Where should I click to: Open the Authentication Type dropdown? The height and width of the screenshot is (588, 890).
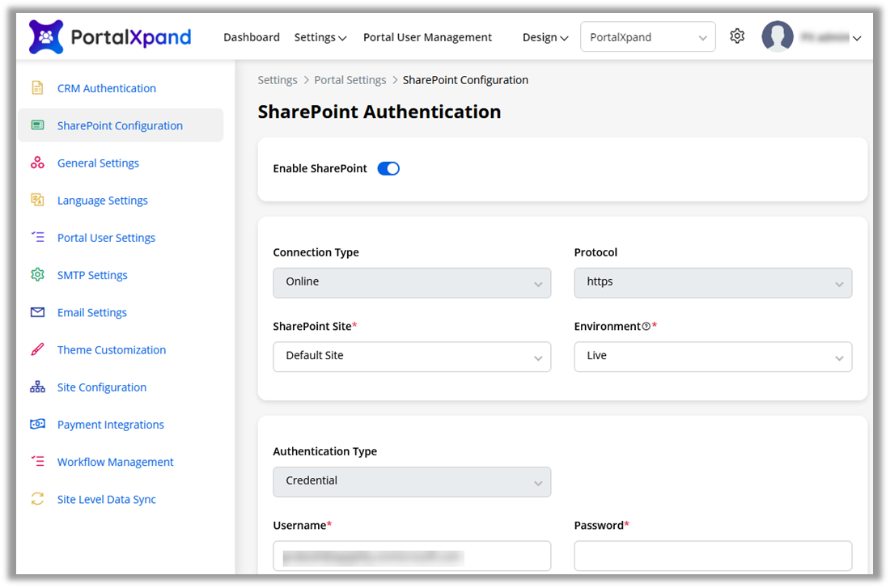412,480
